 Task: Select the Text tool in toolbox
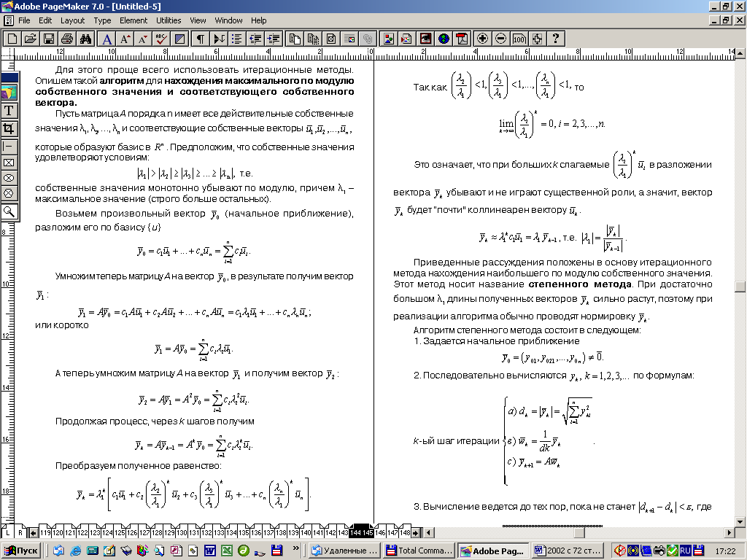coord(9,111)
